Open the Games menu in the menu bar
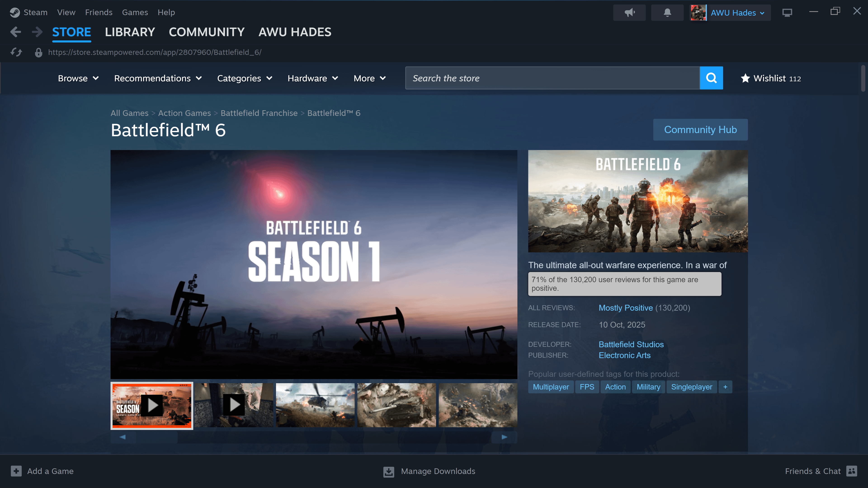This screenshot has width=868, height=488. coord(135,12)
